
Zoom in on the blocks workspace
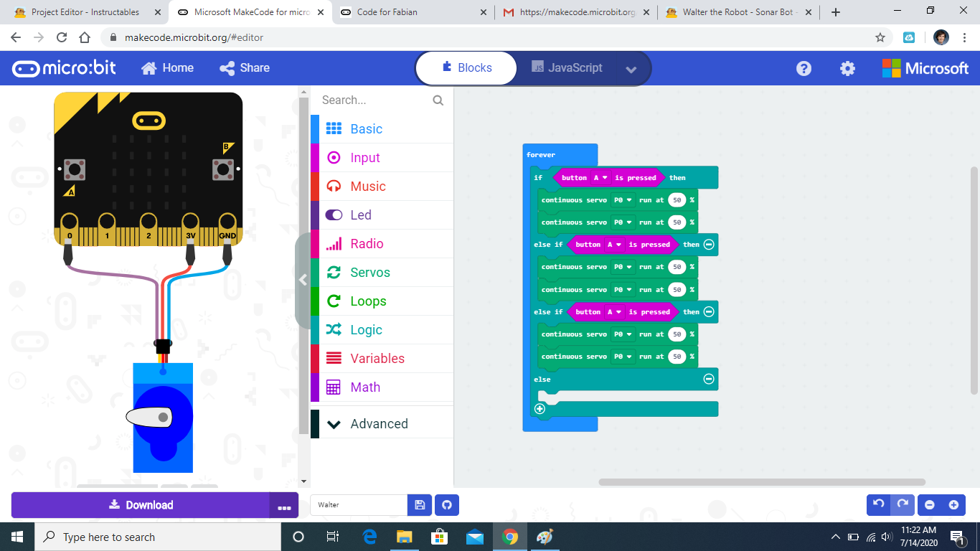coord(953,505)
